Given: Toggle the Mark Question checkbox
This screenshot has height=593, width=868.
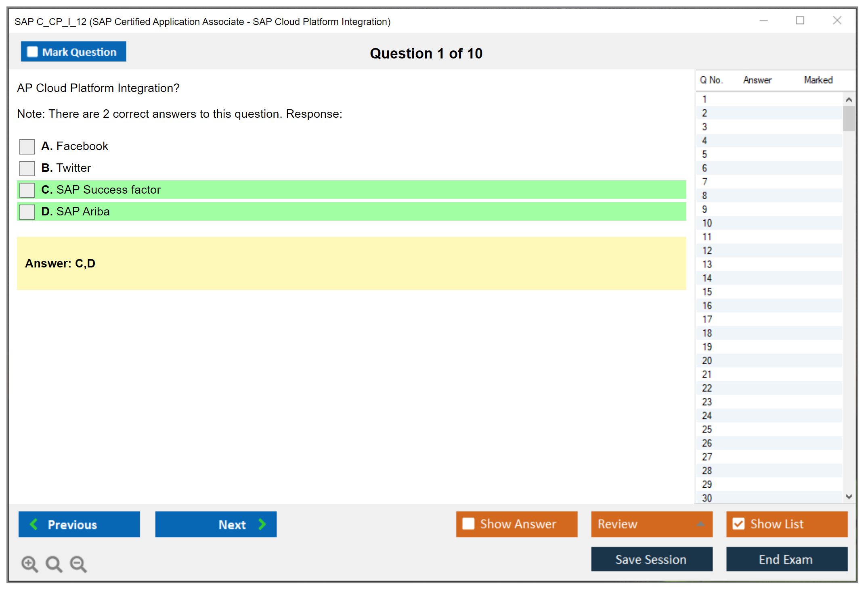Looking at the screenshot, I should [x=32, y=52].
